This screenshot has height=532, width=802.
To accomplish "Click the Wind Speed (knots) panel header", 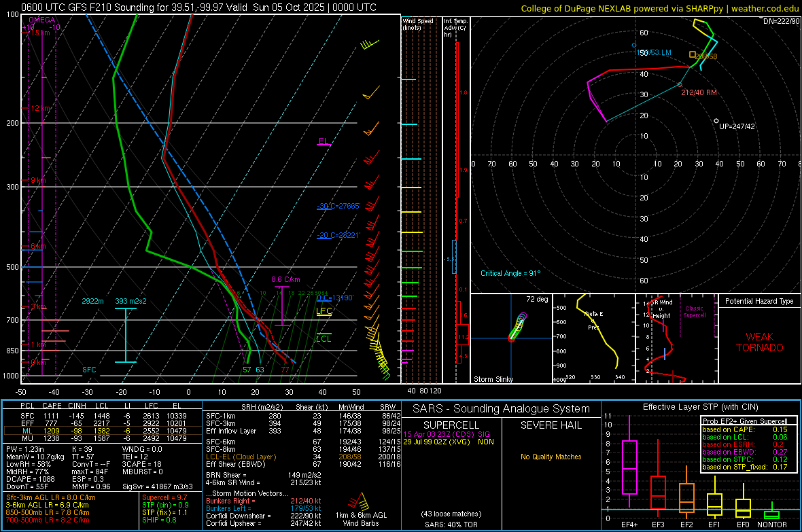I will tap(417, 24).
